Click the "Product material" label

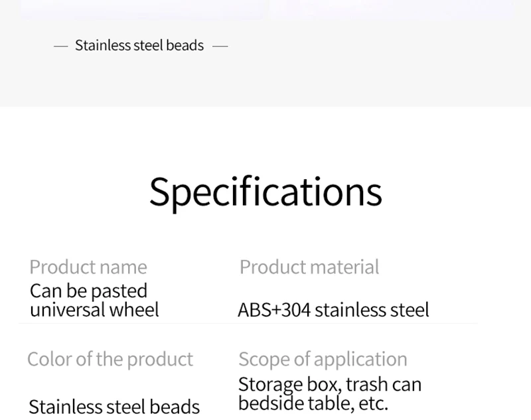click(x=309, y=267)
